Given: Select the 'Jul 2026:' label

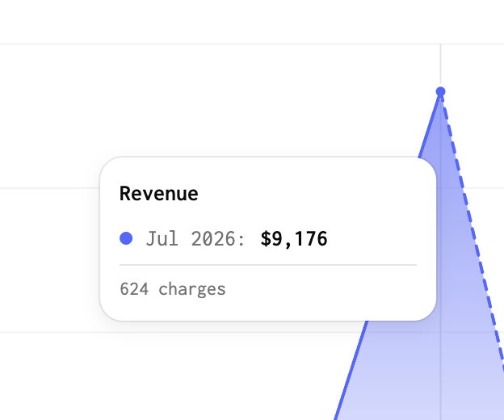Looking at the screenshot, I should click(x=195, y=239).
